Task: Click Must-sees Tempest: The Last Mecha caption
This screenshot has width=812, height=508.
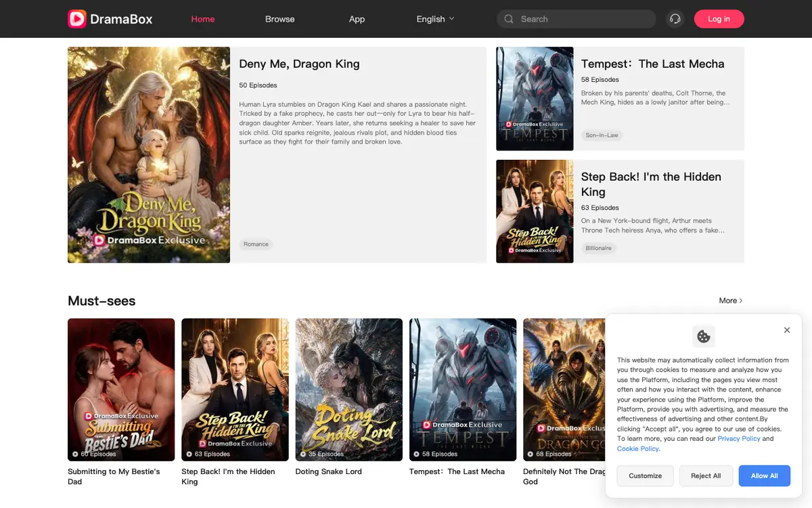Action: pyautogui.click(x=457, y=471)
